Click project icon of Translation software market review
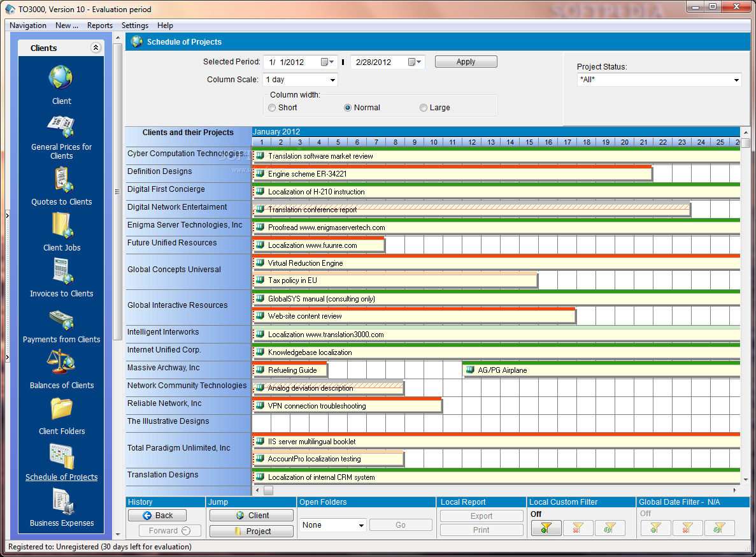The image size is (756, 557). 260,156
